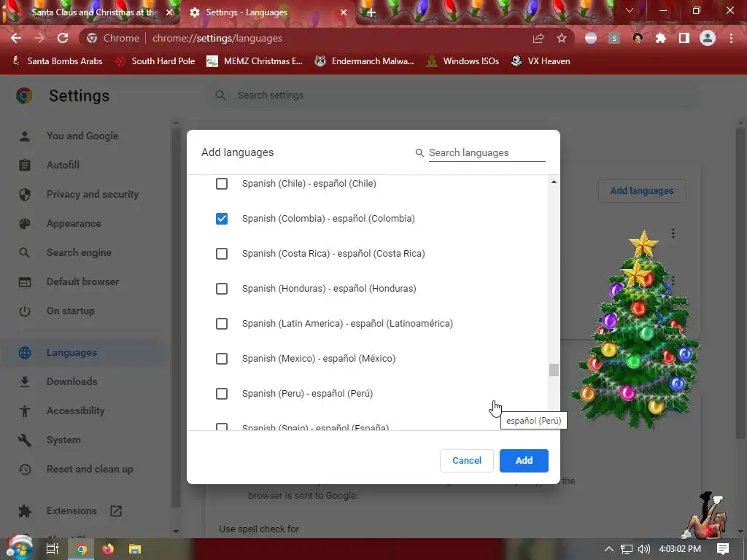This screenshot has width=747, height=560.
Task: Open the volume control in tray
Action: [x=643, y=549]
